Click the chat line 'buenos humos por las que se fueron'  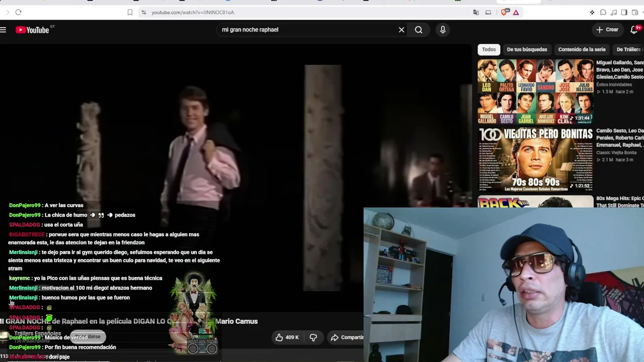tap(86, 298)
